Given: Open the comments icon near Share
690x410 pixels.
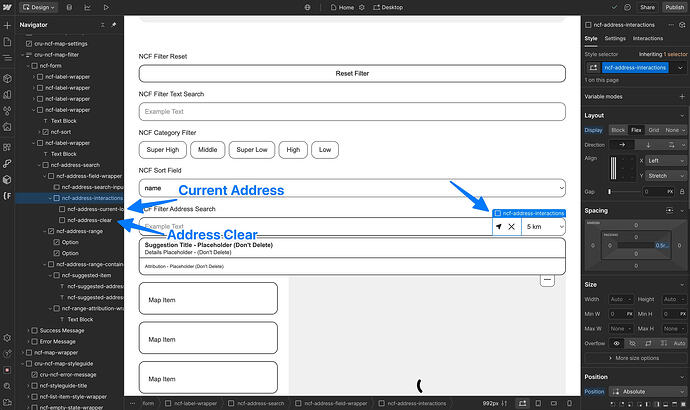Looking at the screenshot, I should 628,7.
